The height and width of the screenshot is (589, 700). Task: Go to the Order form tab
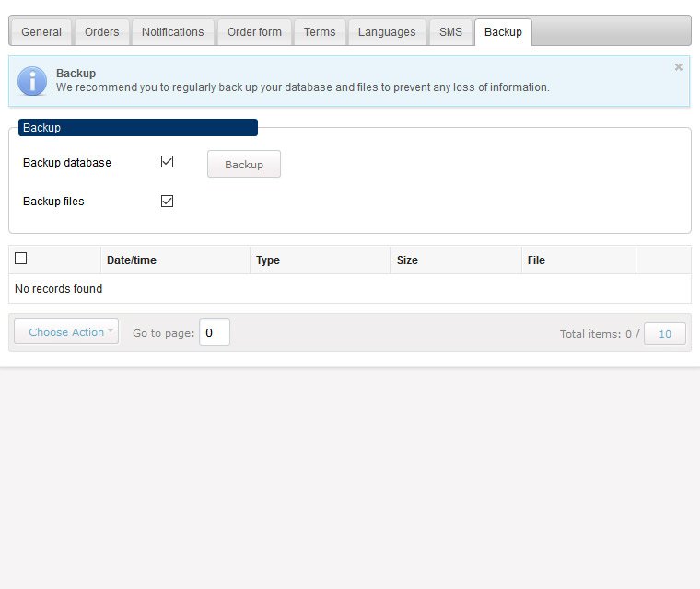tap(254, 32)
